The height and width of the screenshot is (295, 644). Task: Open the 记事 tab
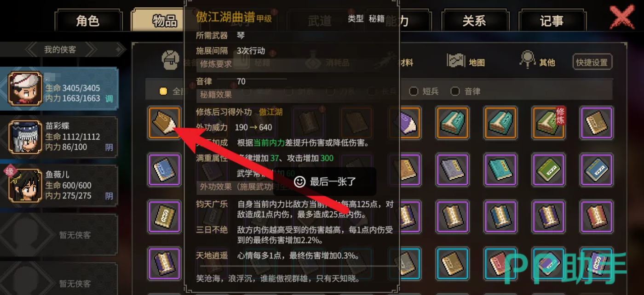tap(552, 21)
